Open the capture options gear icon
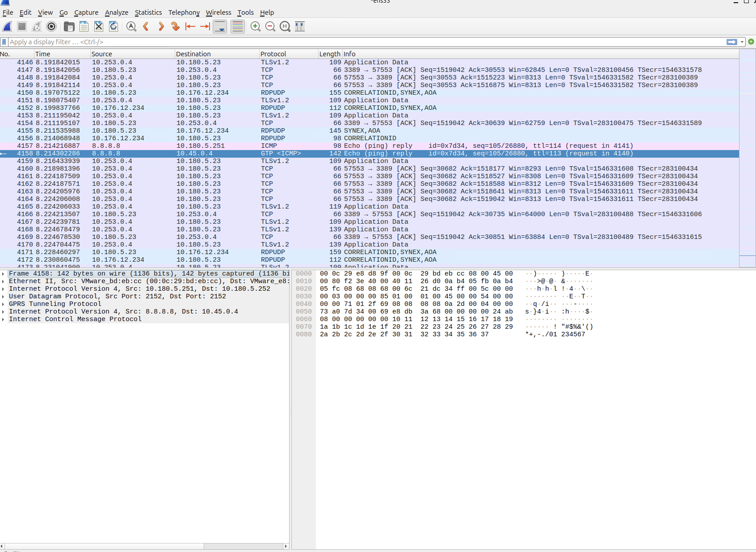Screen dimensions: 756x552 [x=51, y=27]
